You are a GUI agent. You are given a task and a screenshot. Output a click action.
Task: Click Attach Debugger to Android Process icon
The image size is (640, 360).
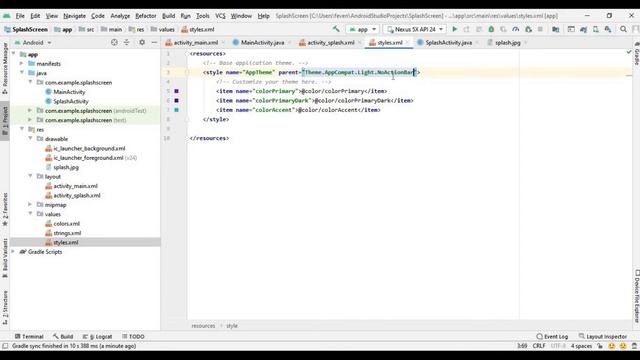(x=528, y=29)
